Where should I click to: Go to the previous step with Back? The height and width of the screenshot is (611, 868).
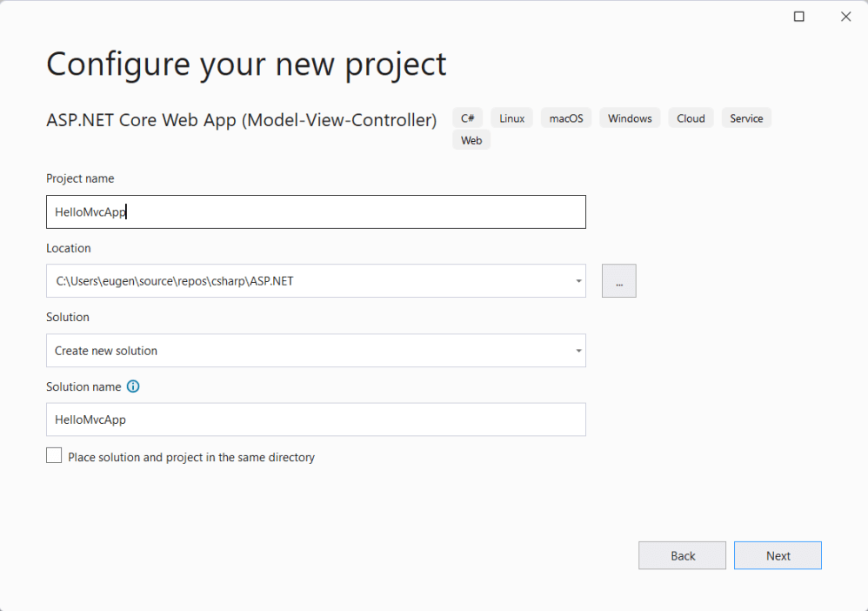682,556
